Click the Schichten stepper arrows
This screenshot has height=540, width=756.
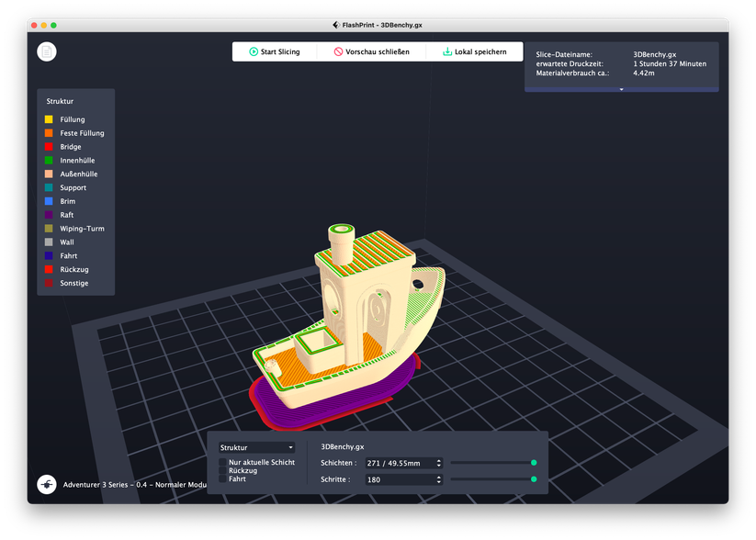tap(438, 463)
